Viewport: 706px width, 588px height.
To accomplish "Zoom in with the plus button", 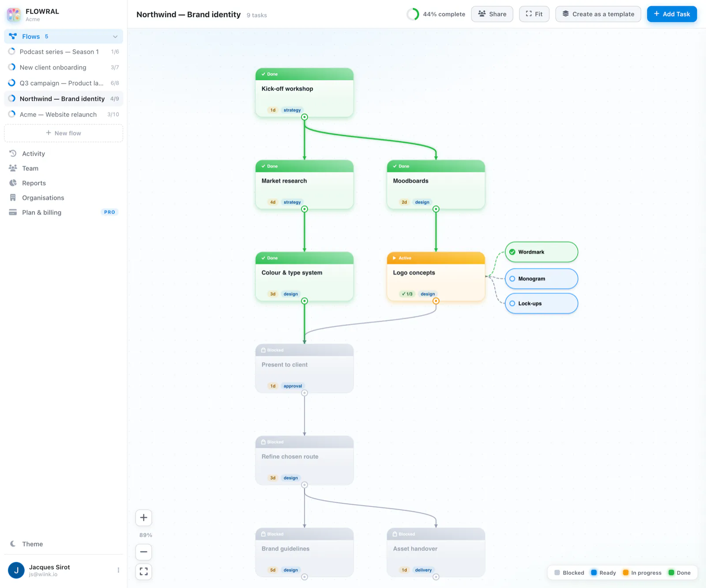I will tap(143, 517).
